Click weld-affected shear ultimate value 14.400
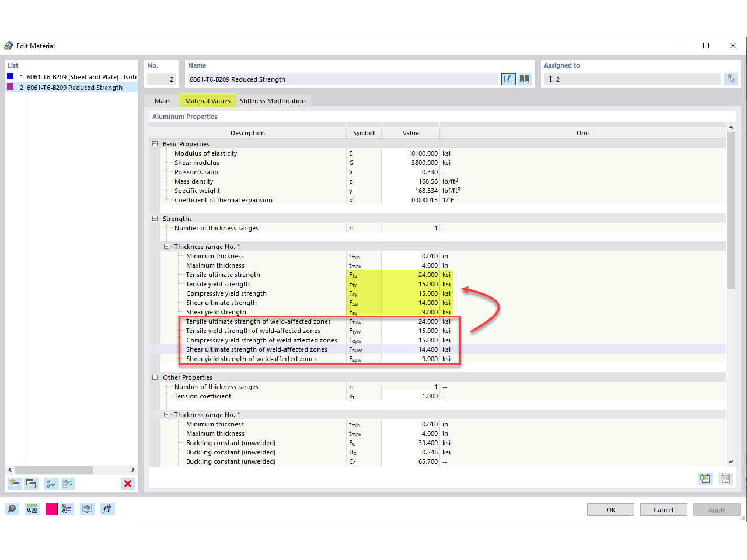The image size is (747, 560). (411, 349)
